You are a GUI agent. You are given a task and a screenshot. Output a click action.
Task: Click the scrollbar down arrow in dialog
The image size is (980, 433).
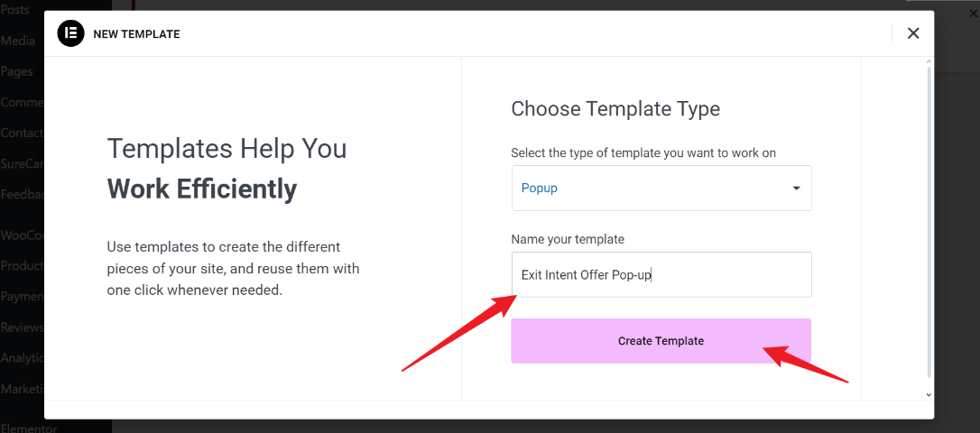(x=929, y=394)
